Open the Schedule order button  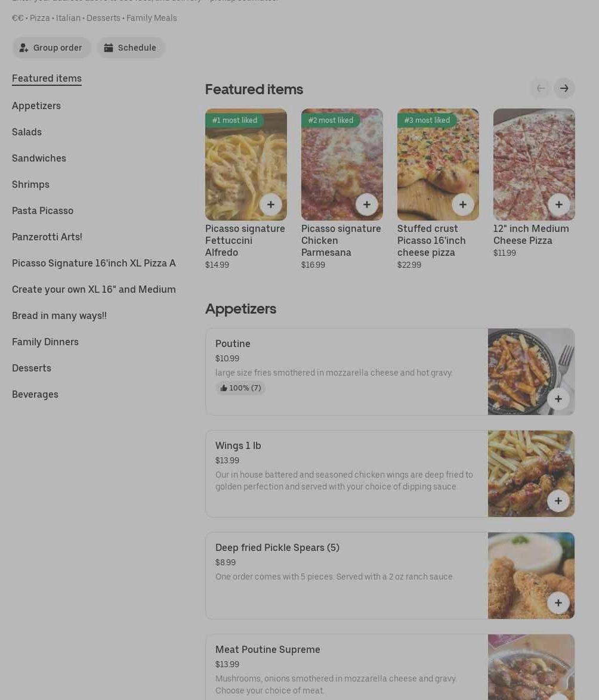click(131, 48)
